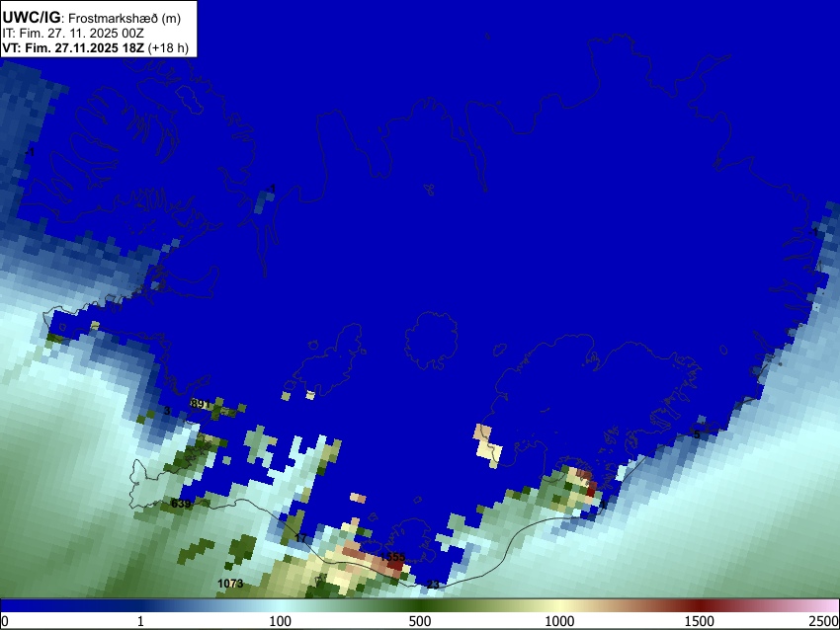Select the 2500 tick label on the color scale

tap(824, 621)
